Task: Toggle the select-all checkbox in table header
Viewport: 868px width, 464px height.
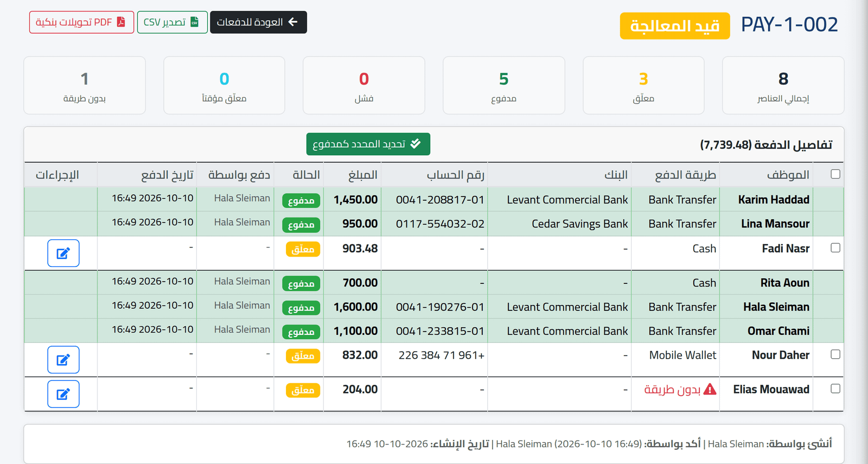Action: tap(835, 174)
